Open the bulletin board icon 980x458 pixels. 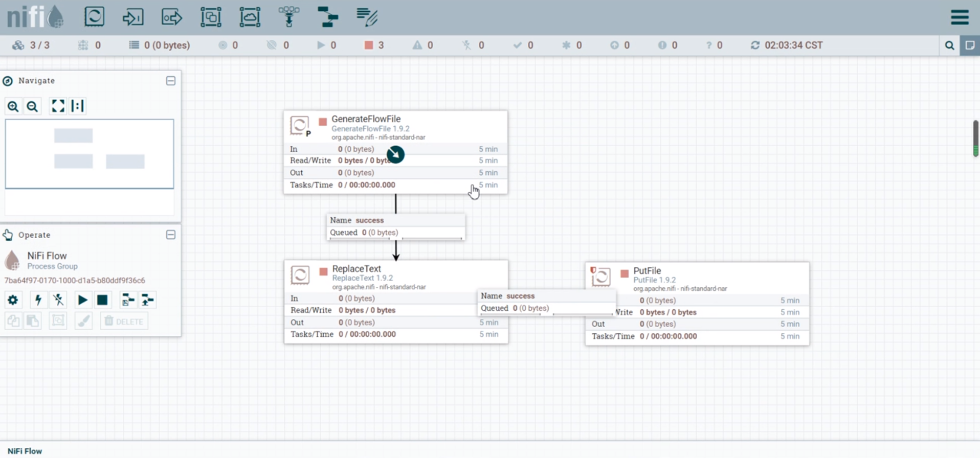pos(970,45)
